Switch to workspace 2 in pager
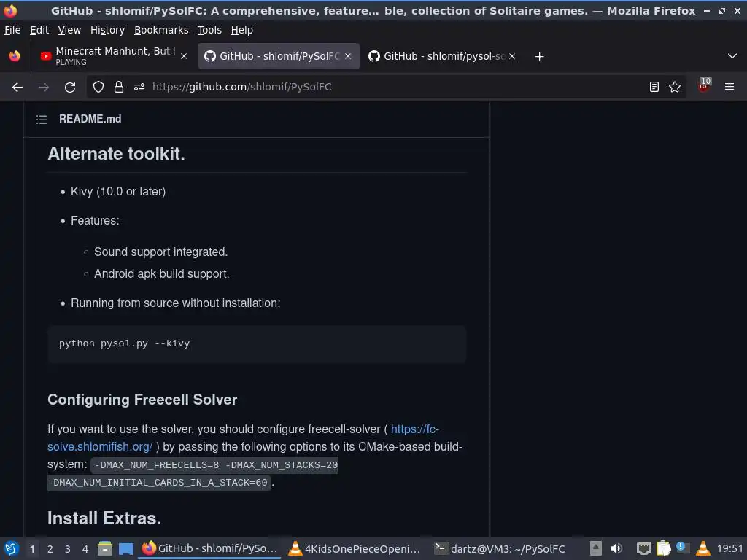747x560 pixels. pyautogui.click(x=50, y=549)
